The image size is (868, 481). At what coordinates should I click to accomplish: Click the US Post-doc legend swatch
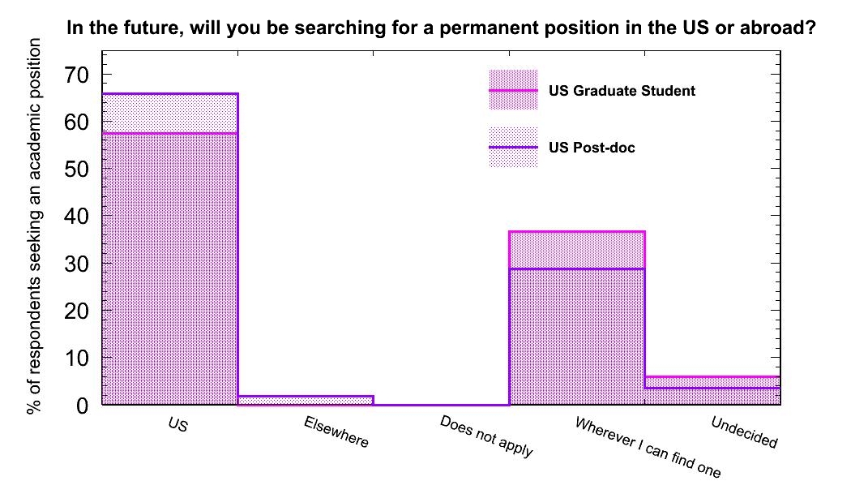(513, 147)
